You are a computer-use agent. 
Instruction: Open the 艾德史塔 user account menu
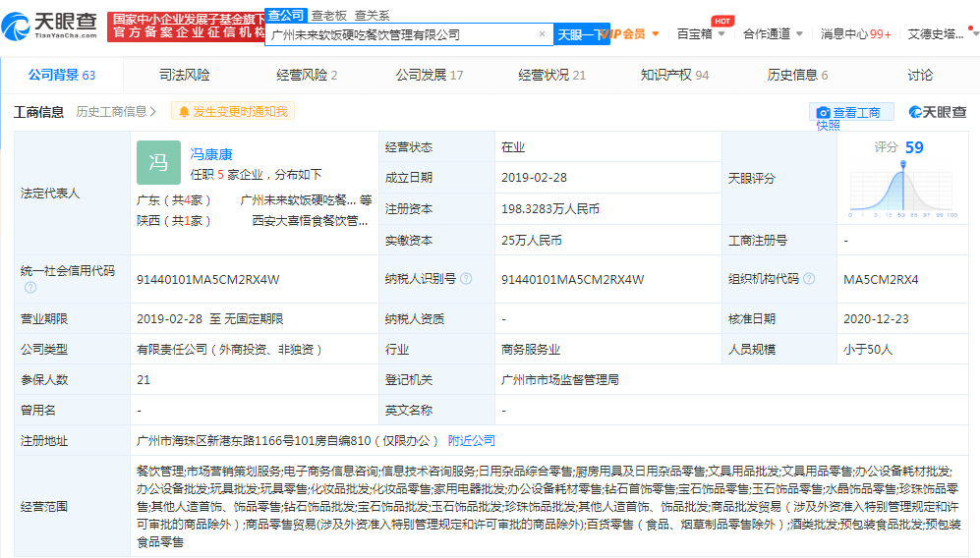pyautogui.click(x=936, y=33)
